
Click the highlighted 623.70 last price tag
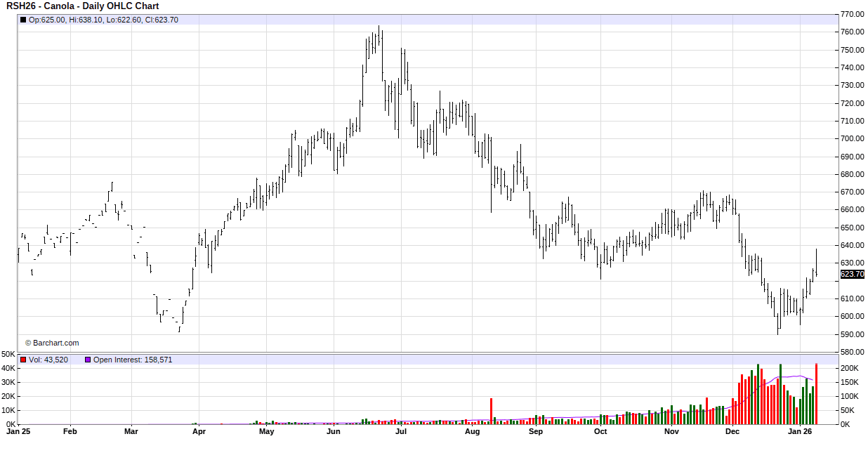coord(852,275)
